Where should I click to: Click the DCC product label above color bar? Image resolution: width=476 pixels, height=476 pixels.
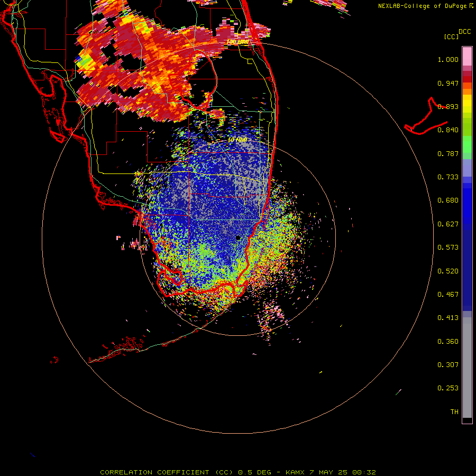[464, 32]
